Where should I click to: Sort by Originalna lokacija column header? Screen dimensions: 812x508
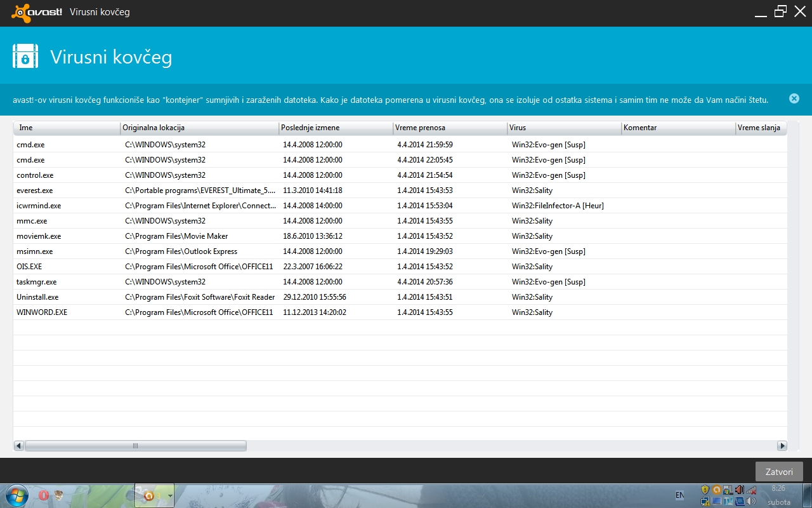tap(200, 128)
